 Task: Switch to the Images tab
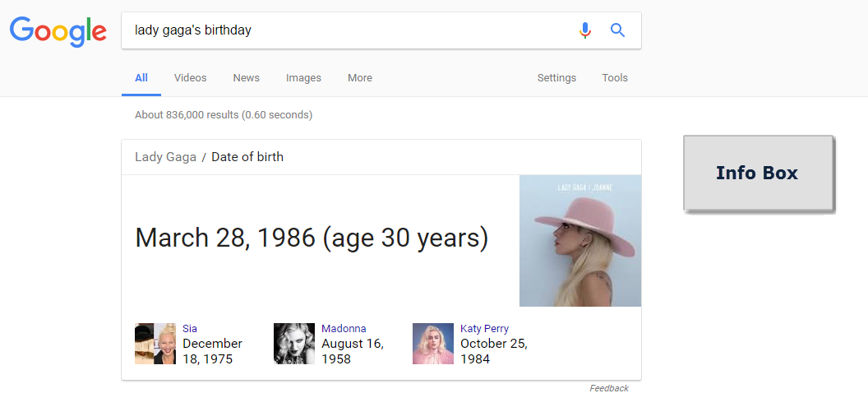[303, 78]
